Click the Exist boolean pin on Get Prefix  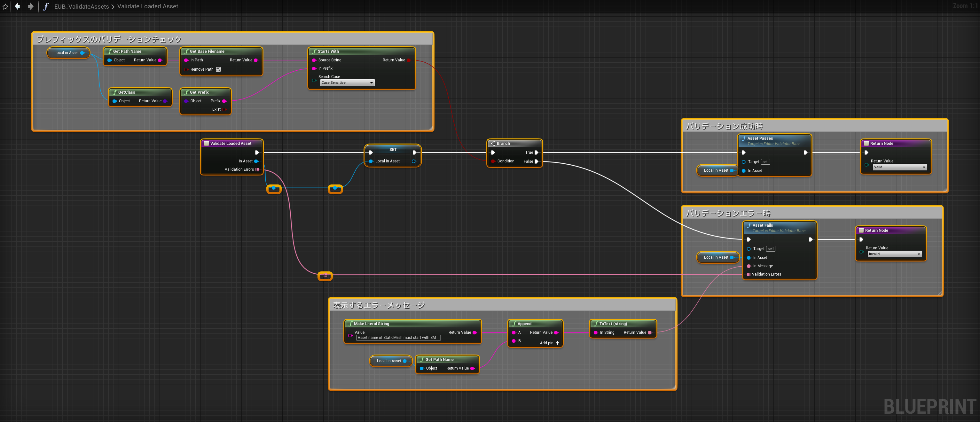coord(224,110)
